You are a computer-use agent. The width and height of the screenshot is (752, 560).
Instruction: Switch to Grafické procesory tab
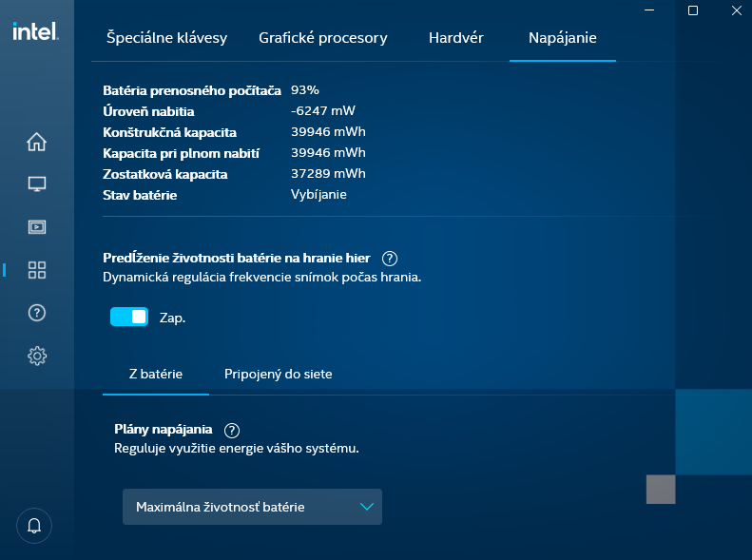pyautogui.click(x=323, y=38)
